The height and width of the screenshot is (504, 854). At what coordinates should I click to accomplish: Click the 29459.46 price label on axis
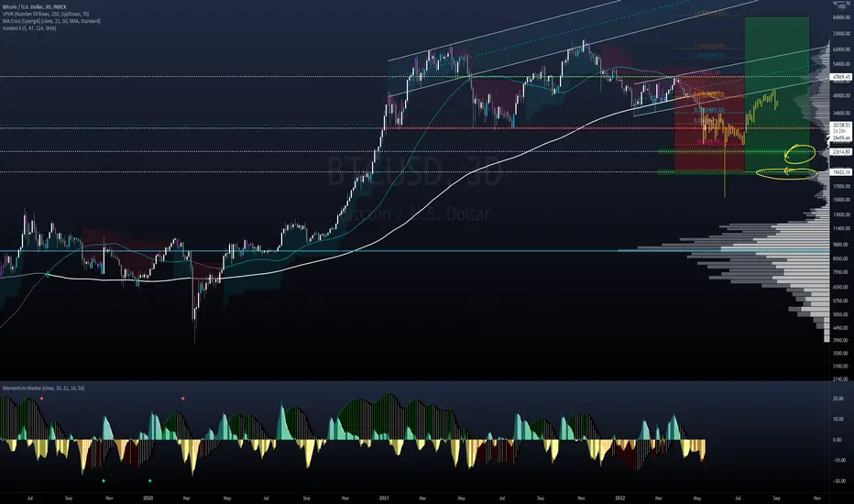point(841,138)
